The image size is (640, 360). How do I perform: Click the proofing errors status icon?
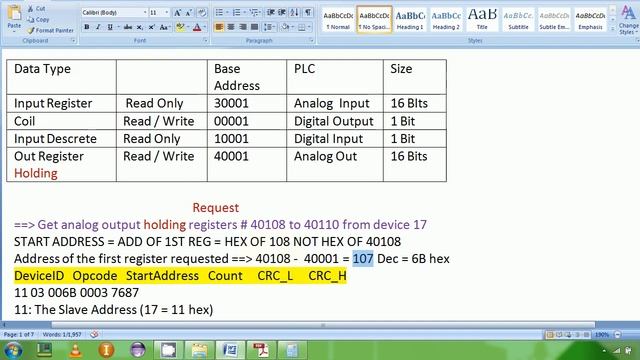tap(94, 334)
